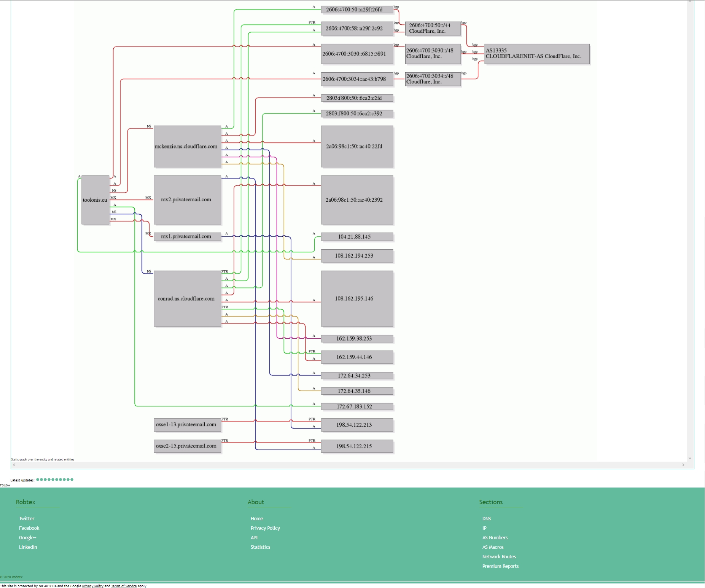Viewport: 705px width, 588px height.
Task: Click IP node 2803:f800:50::6ca2:c392
Action: (x=357, y=113)
